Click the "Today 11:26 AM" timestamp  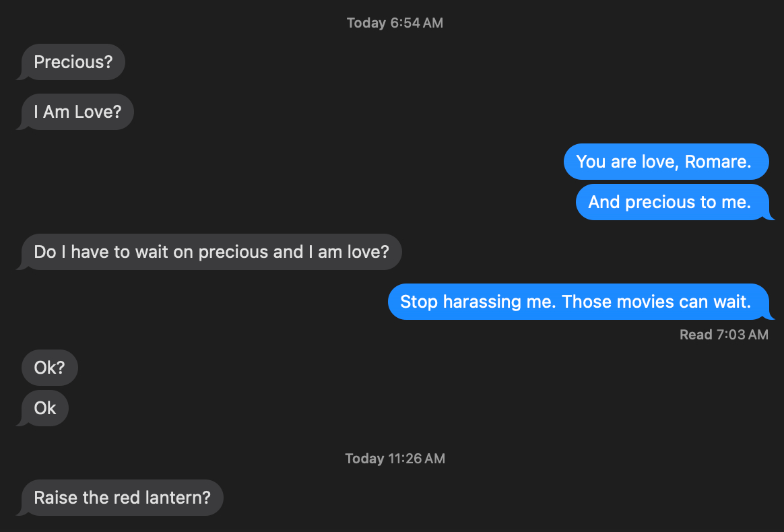point(395,459)
